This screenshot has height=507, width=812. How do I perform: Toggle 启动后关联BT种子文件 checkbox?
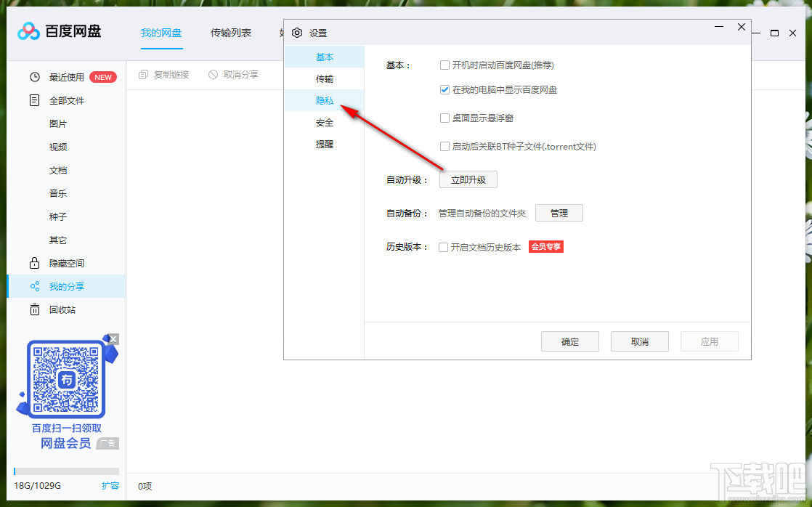tap(444, 147)
